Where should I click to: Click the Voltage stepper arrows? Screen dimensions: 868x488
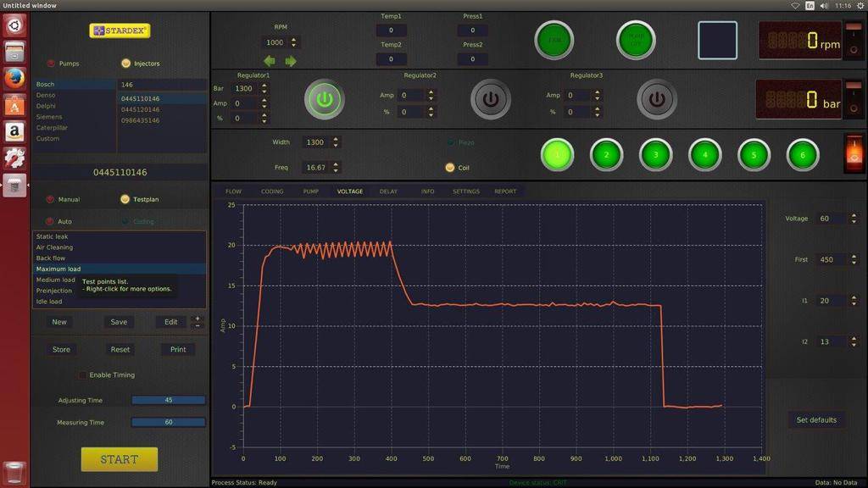click(854, 219)
